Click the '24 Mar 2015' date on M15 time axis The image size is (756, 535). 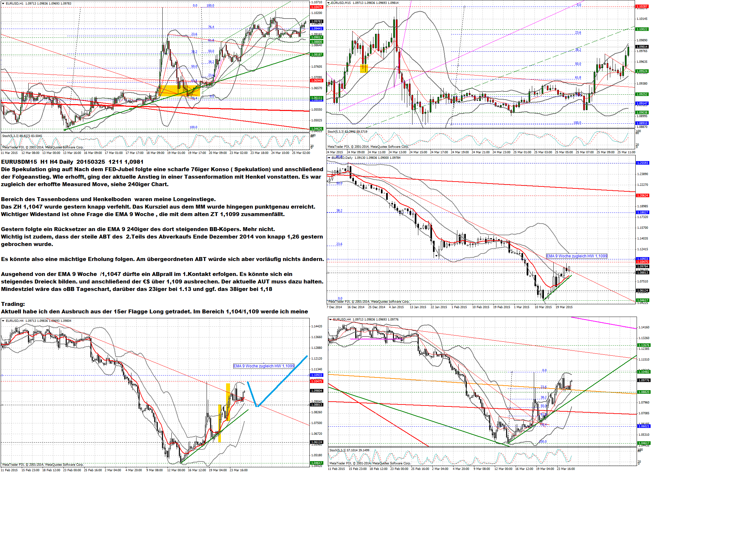click(x=334, y=152)
